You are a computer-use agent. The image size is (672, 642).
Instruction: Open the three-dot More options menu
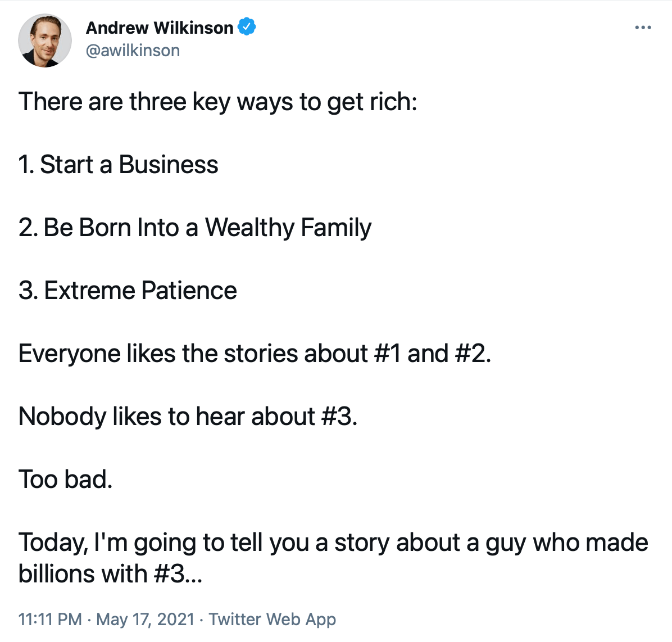coord(643,28)
